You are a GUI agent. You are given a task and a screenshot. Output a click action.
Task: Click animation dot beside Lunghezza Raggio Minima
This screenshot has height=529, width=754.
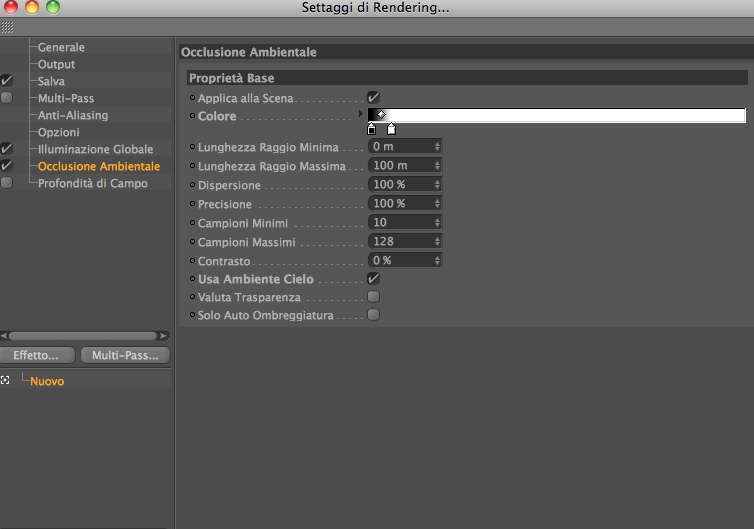(192, 146)
